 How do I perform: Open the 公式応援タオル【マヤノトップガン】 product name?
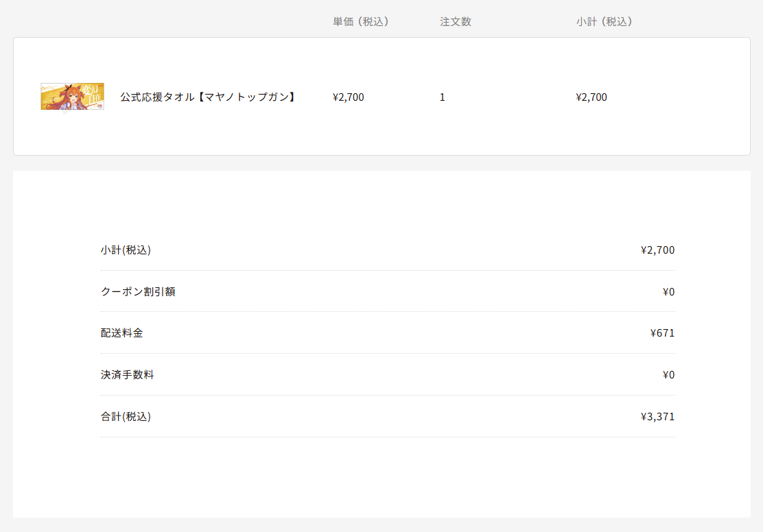click(x=208, y=97)
